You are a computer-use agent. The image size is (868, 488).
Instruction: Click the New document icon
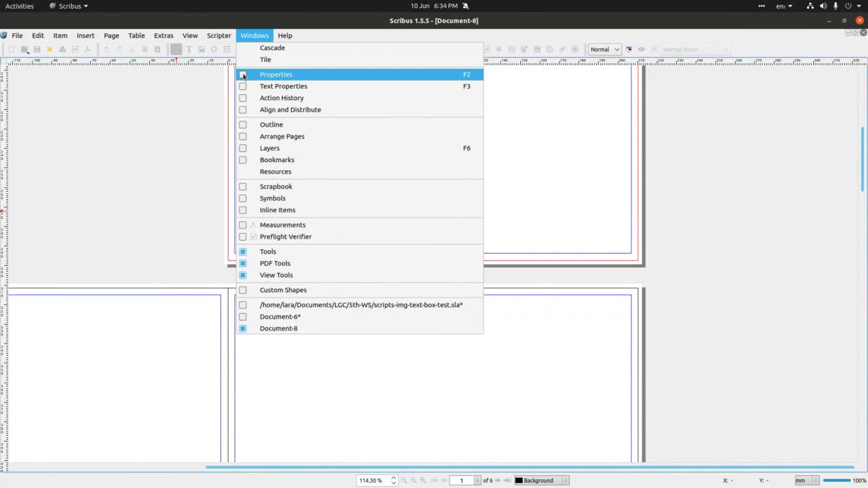(12, 49)
